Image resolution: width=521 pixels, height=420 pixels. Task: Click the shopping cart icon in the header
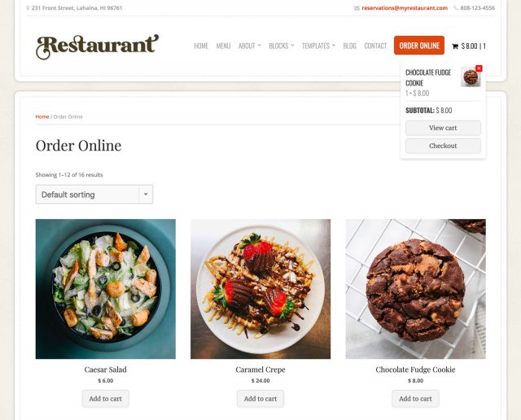click(455, 46)
